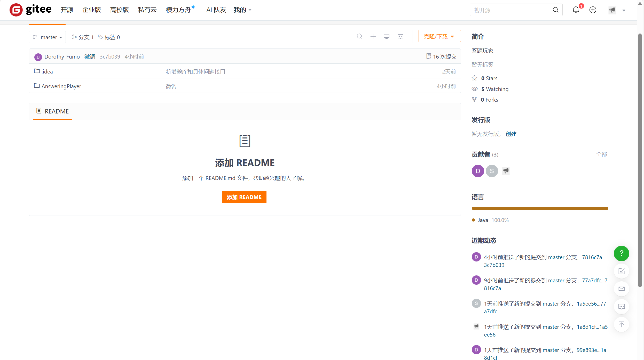
Task: Open the Web IDE monitor icon
Action: [386, 37]
